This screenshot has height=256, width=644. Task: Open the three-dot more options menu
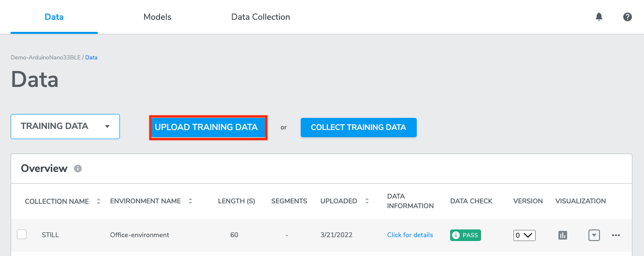pos(616,235)
